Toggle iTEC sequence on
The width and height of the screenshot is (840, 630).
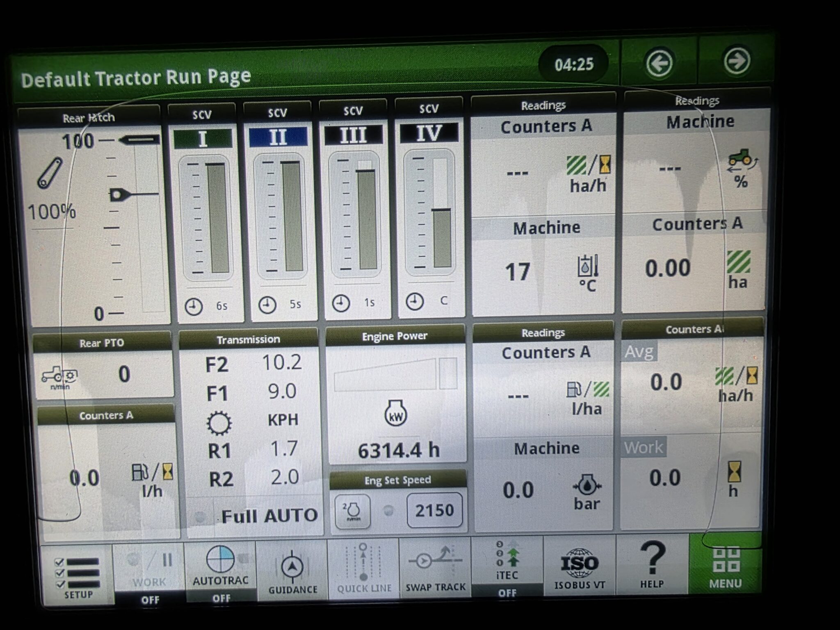click(x=507, y=566)
